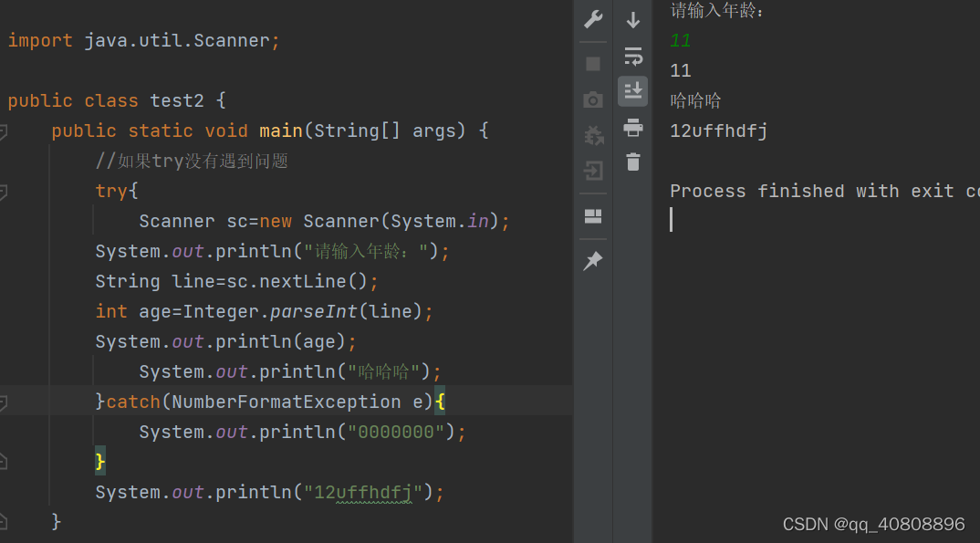Viewport: 980px width, 543px height.
Task: Click the 12uffhdfj console output line
Action: point(719,131)
